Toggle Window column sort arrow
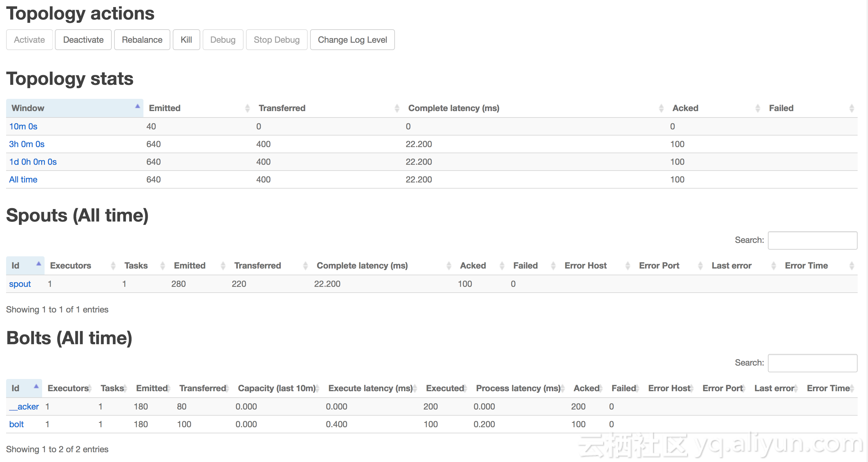The height and width of the screenshot is (462, 868). point(137,106)
